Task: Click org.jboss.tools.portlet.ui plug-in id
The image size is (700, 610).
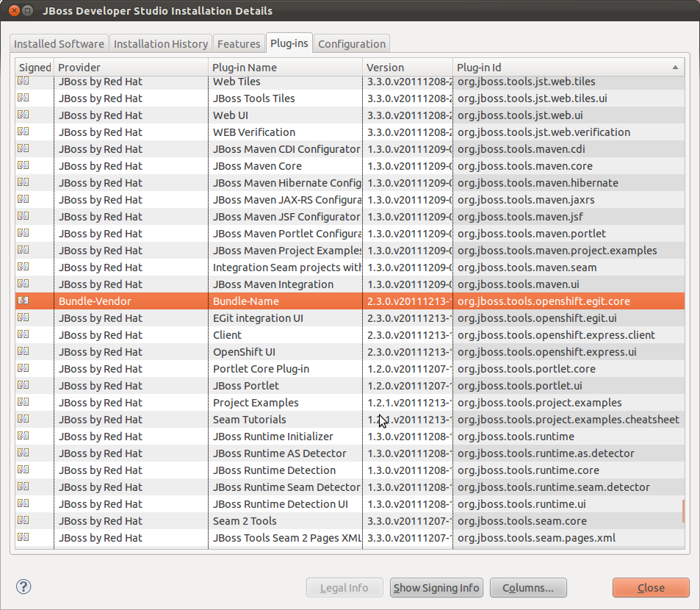Action: 519,386
